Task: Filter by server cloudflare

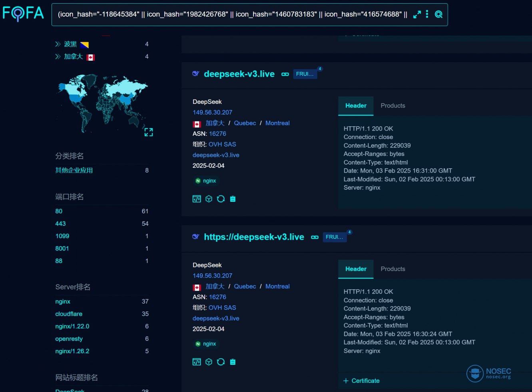Action: click(69, 314)
